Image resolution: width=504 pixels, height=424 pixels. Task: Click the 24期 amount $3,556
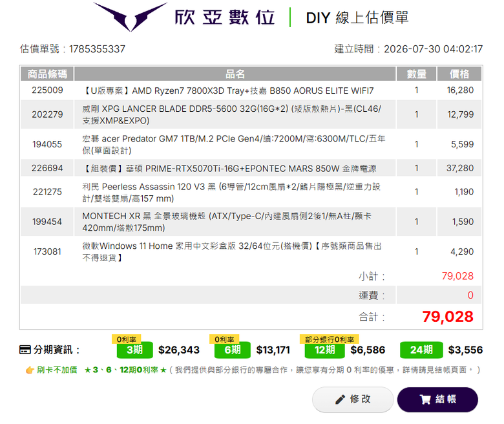[465, 350]
